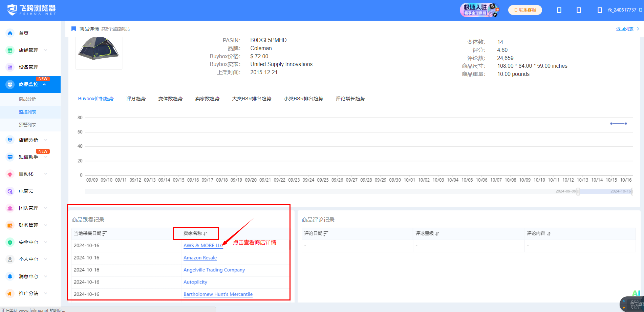
Task: Open Amazon Resale seller link
Action: pyautogui.click(x=200, y=258)
